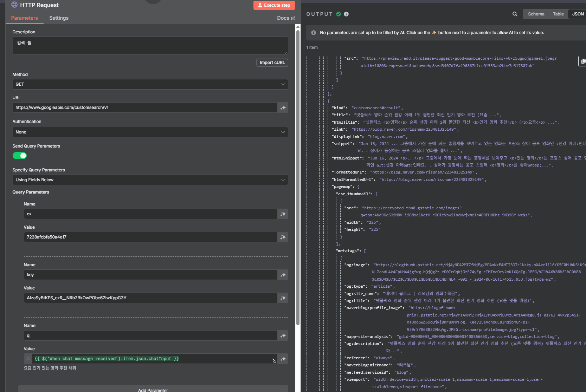Click the "1 item" output count
The height and width of the screenshot is (392, 586).
312,47
